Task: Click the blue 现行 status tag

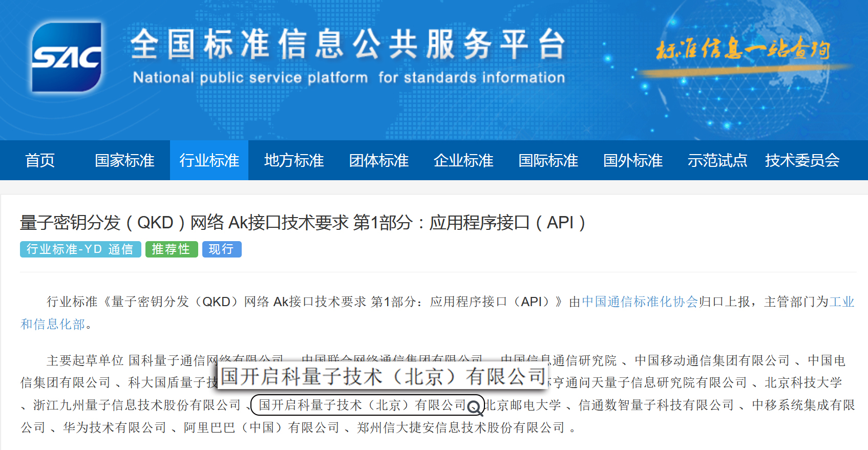Action: [222, 249]
